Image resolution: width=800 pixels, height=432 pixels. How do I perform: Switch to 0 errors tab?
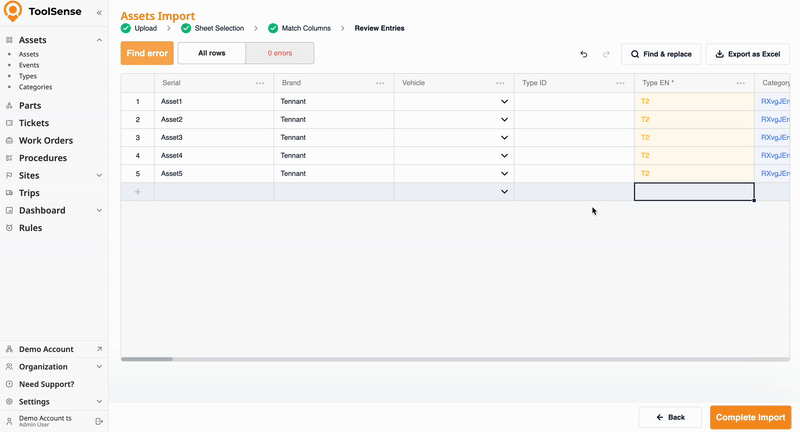[280, 53]
